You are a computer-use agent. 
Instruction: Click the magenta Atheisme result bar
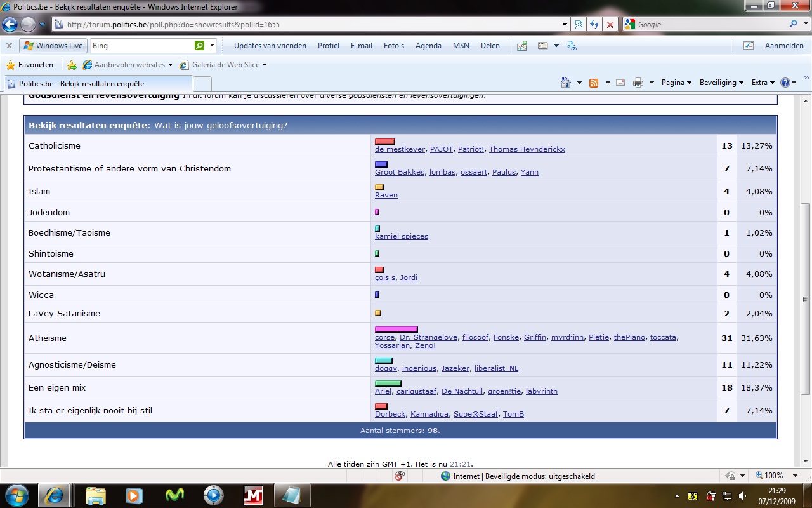[396, 330]
